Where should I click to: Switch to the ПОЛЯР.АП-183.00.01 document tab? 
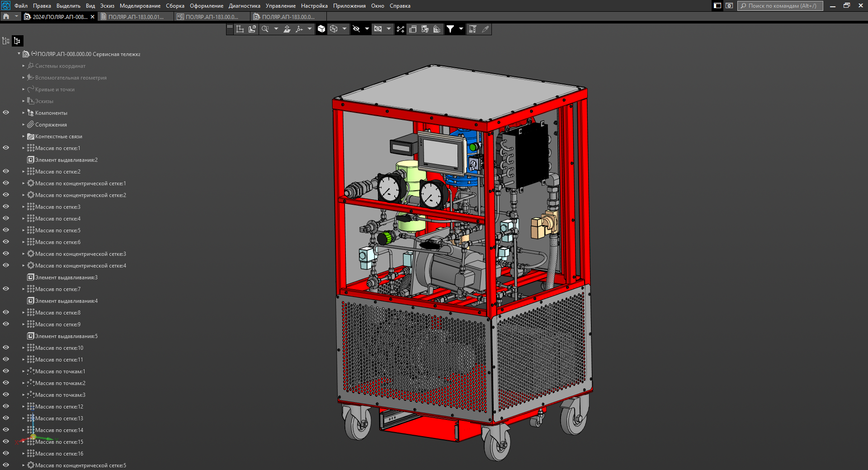[x=136, y=17]
